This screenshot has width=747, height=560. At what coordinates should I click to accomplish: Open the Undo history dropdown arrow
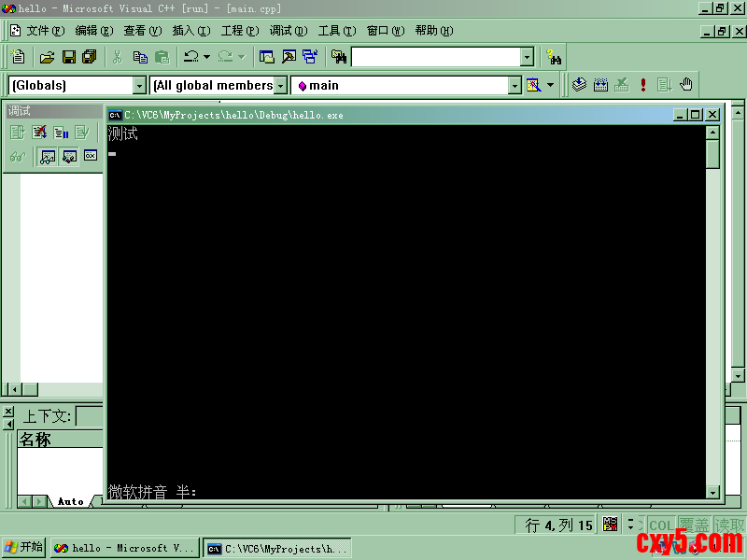[206, 57]
